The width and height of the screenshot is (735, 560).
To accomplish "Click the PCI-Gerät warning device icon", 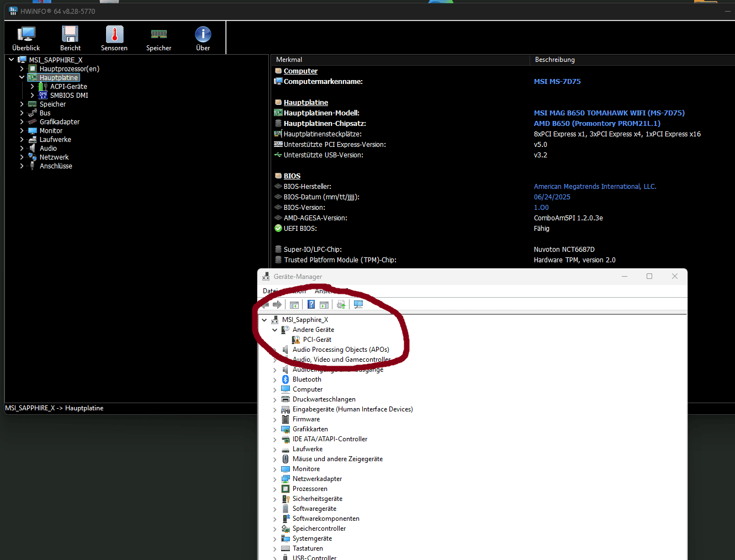I will coord(296,340).
